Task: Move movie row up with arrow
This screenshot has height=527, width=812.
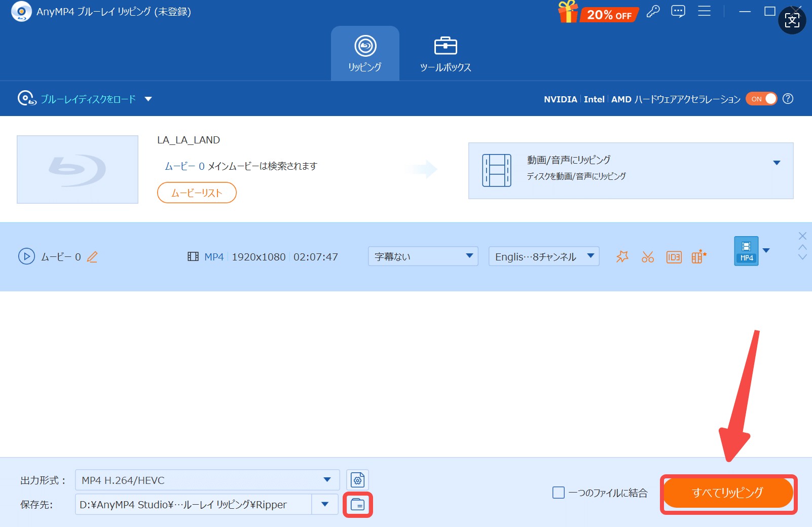Action: click(x=802, y=247)
